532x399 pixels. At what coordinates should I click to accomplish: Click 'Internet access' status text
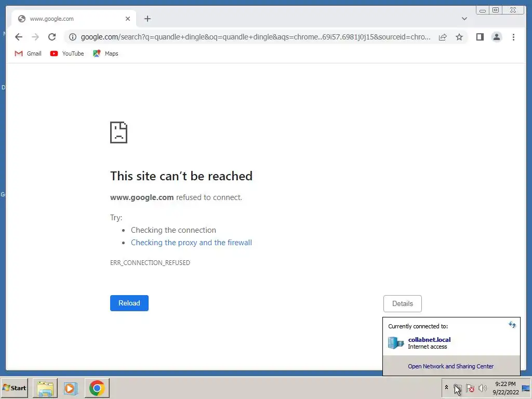point(428,347)
